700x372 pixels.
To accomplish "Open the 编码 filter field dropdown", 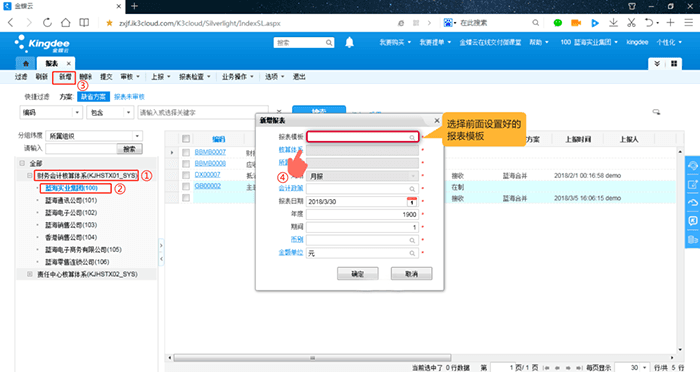I will coord(77,113).
